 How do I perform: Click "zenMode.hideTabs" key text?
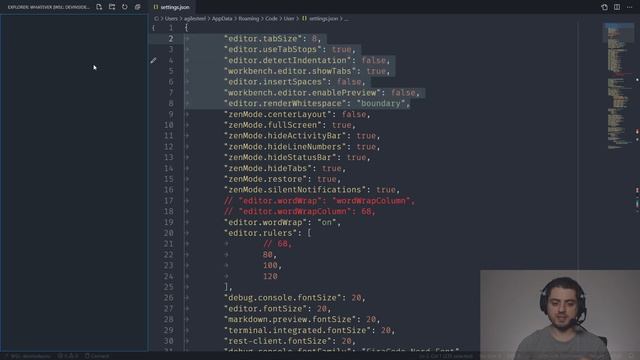270,168
